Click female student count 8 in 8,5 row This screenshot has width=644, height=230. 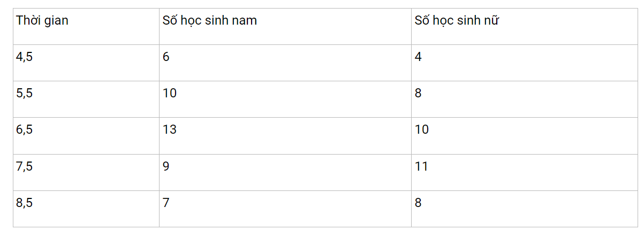click(418, 203)
